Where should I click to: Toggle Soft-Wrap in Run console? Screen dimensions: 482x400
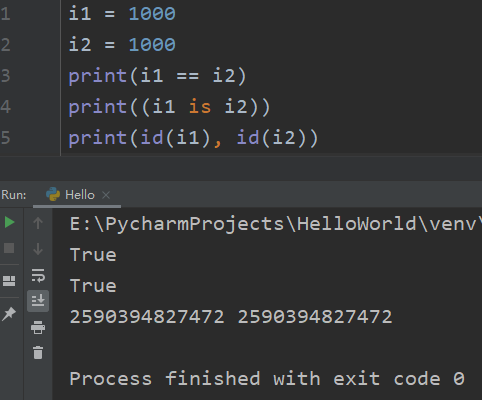coord(38,275)
